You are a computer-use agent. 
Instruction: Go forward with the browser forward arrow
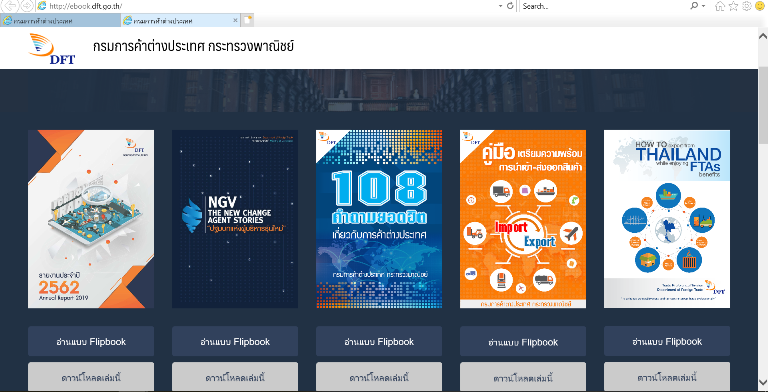(26, 6)
